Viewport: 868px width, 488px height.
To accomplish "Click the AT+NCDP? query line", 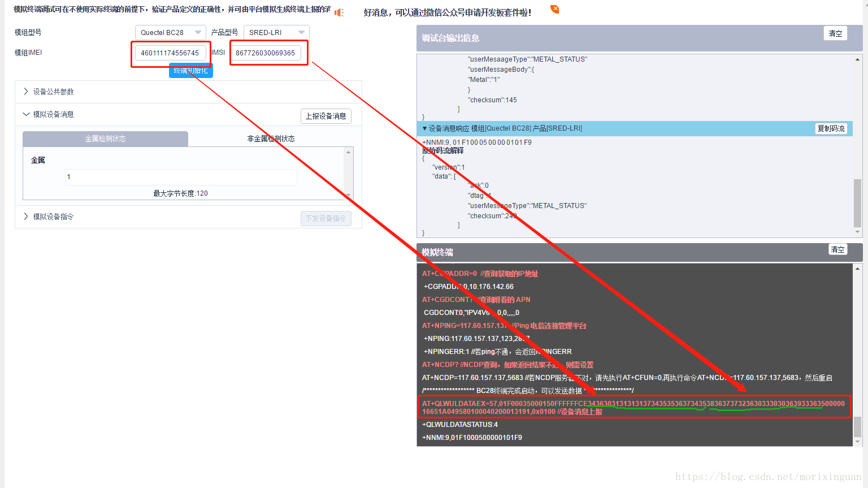I will pyautogui.click(x=507, y=365).
